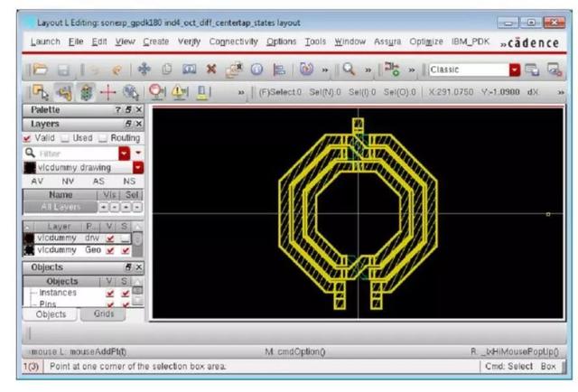
Task: Check the Routing layers checkbox
Action: [x=103, y=138]
